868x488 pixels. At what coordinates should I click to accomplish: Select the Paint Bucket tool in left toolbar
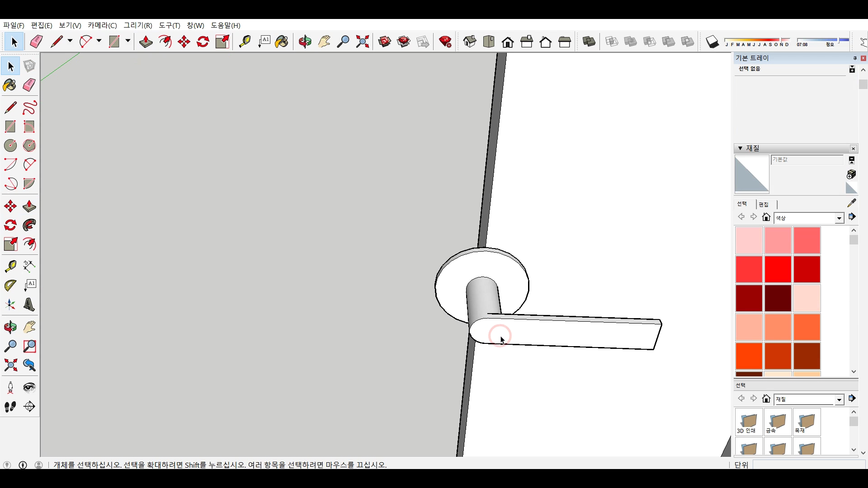pos(9,85)
